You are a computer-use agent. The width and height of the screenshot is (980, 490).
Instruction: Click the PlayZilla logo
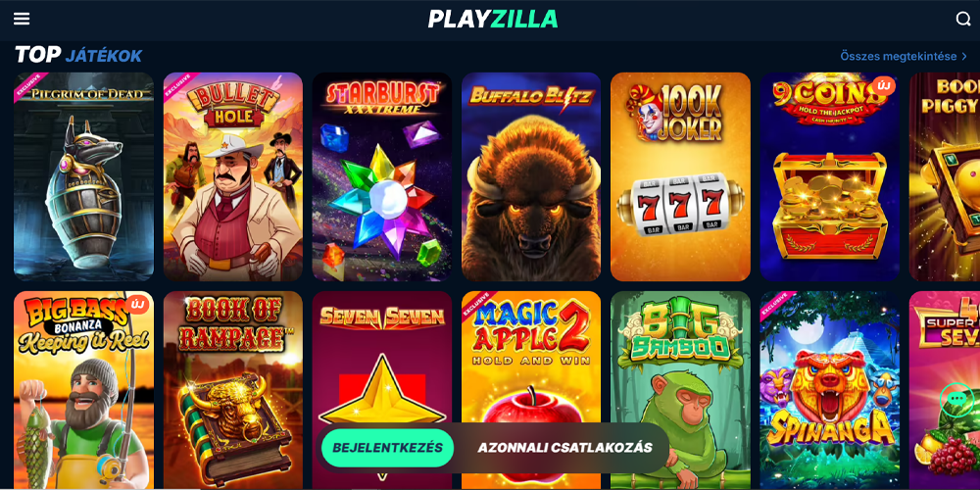pyautogui.click(x=493, y=19)
